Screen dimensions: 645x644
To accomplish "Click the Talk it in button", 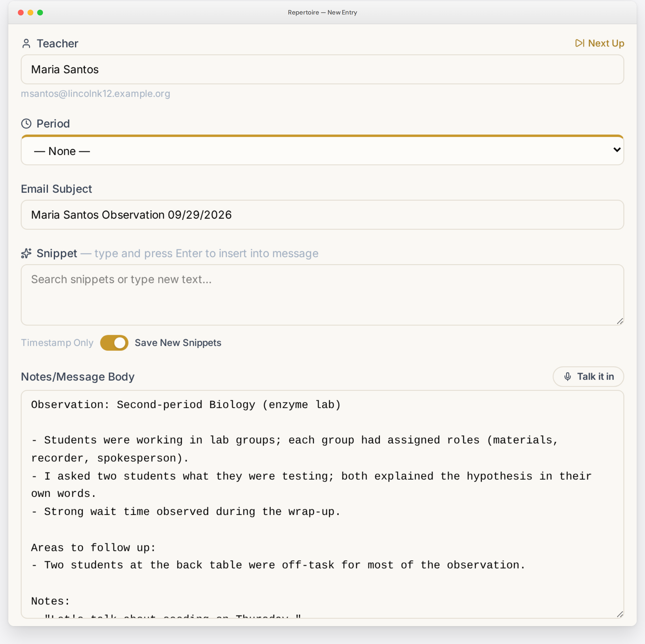I will pos(588,377).
